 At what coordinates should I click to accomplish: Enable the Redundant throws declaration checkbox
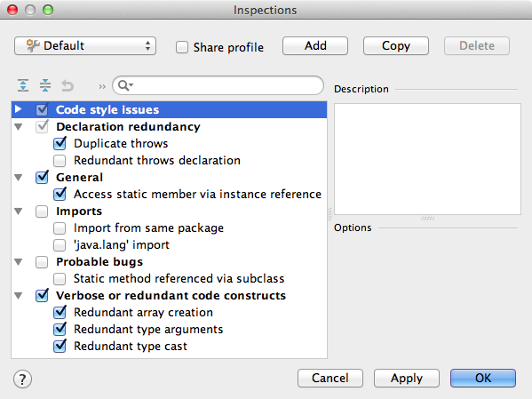click(60, 160)
